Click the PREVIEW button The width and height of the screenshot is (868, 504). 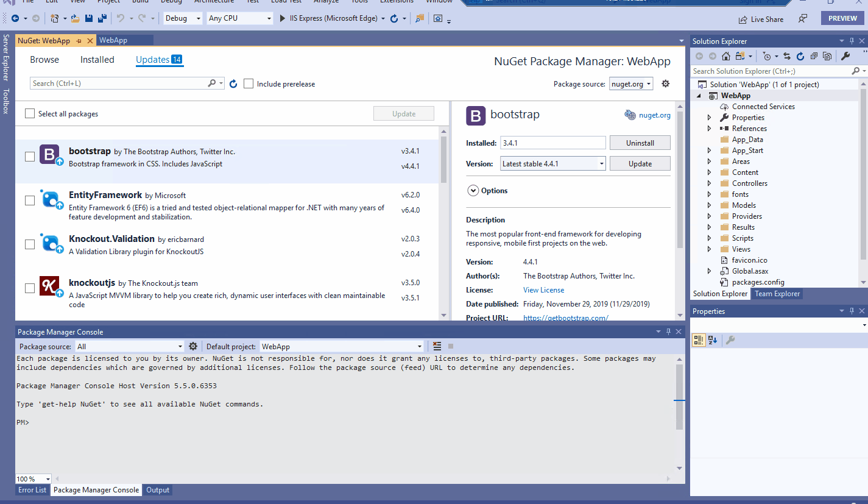click(x=842, y=18)
